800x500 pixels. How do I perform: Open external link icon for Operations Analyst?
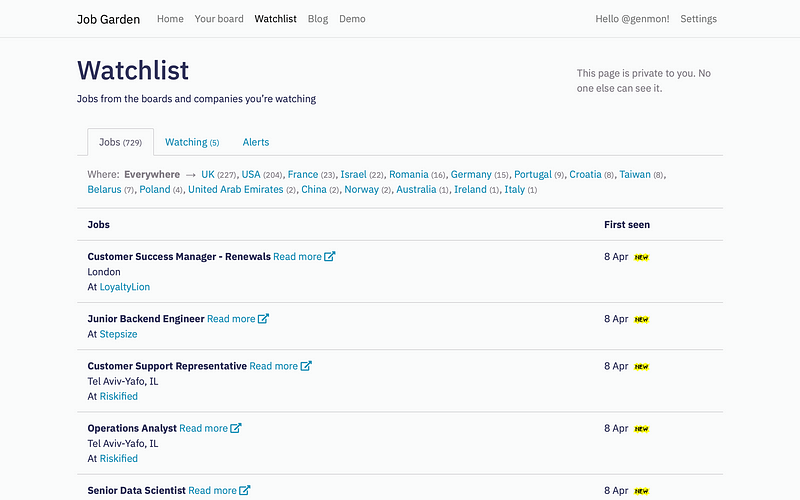[x=236, y=428]
